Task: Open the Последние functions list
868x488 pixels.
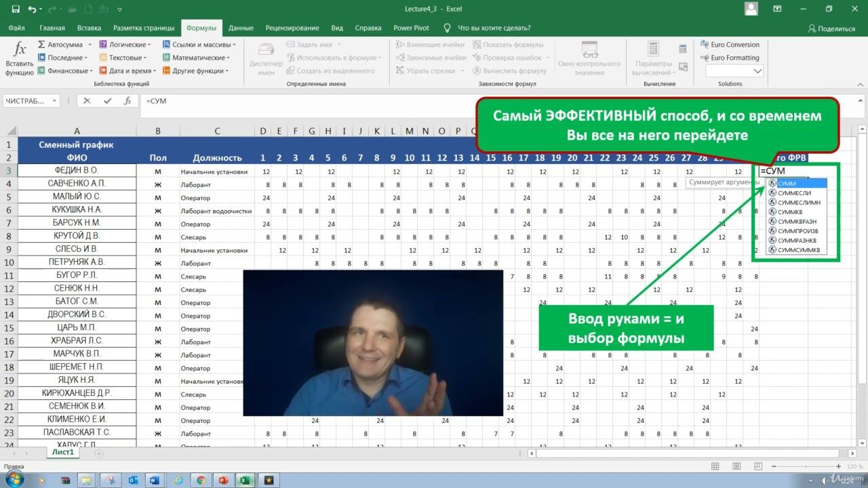Action: tap(62, 58)
